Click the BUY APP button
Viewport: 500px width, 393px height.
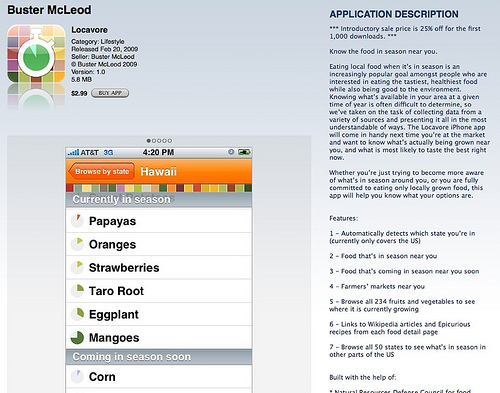[x=110, y=93]
